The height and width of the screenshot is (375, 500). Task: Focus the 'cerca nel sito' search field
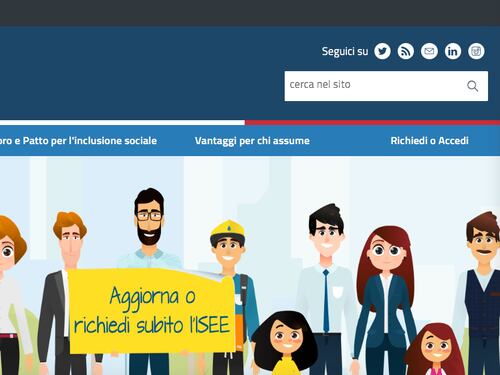tap(386, 86)
